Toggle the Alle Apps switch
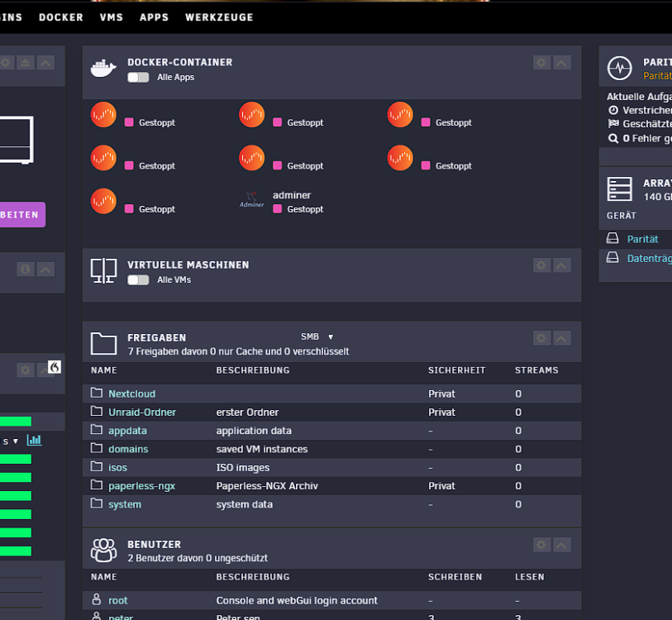Screen dimensions: 672x620 (138, 77)
